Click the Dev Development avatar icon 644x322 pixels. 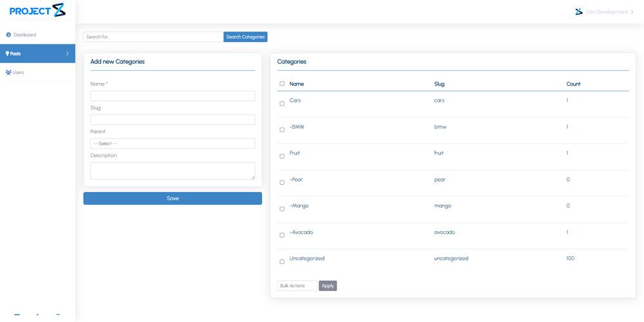pos(579,12)
